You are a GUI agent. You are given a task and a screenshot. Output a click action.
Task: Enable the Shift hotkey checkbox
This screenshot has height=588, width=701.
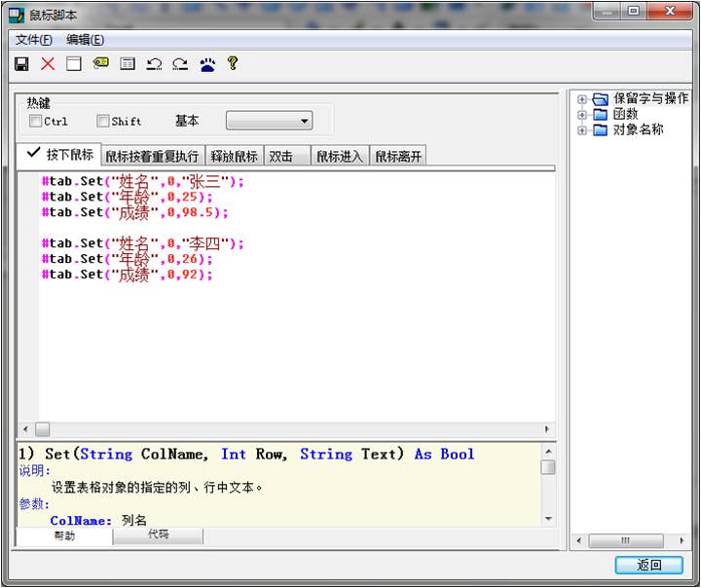[103, 122]
